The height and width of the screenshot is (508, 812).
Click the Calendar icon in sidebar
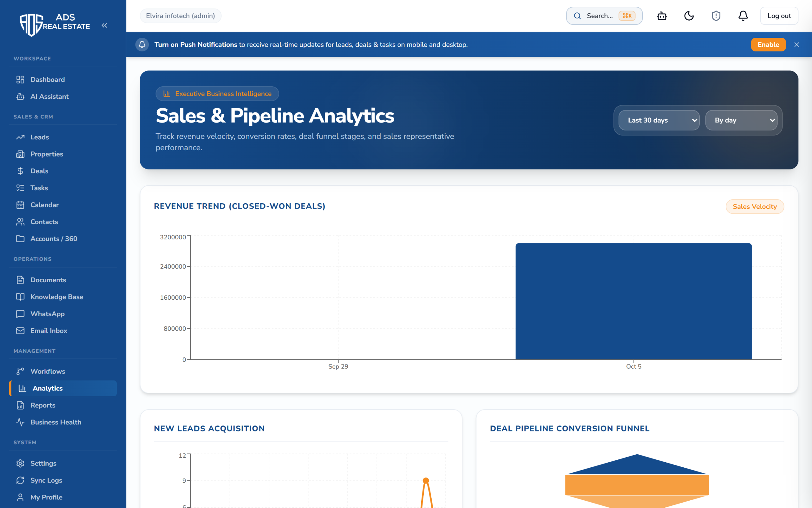coord(20,205)
